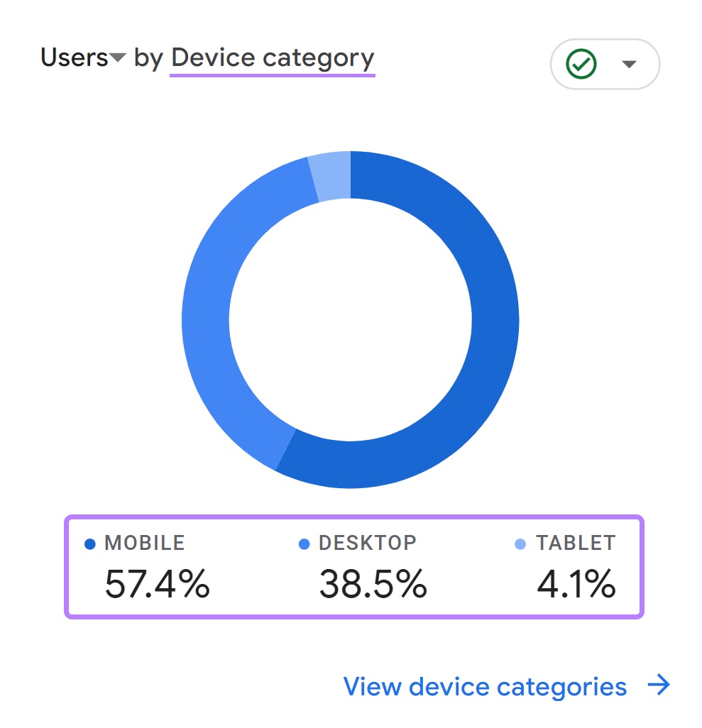Image resolution: width=702 pixels, height=728 pixels.
Task: Open the Users metric dropdown
Action: [x=116, y=57]
